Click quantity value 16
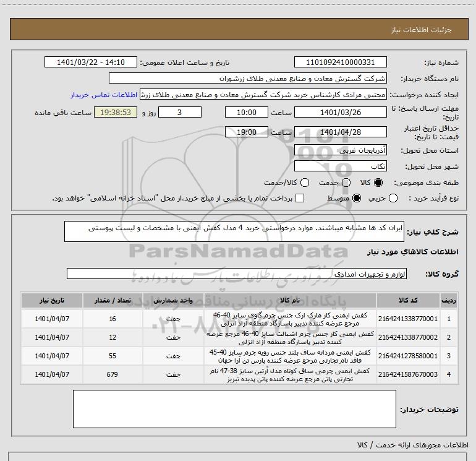476x461 pixels. click(x=113, y=319)
